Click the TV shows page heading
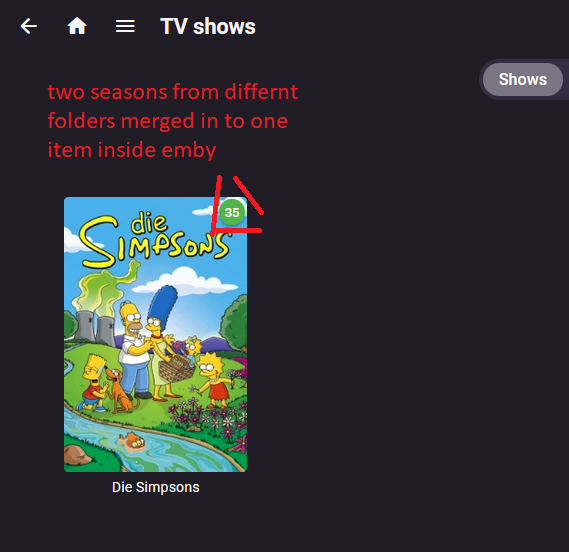The width and height of the screenshot is (569, 552). [208, 26]
